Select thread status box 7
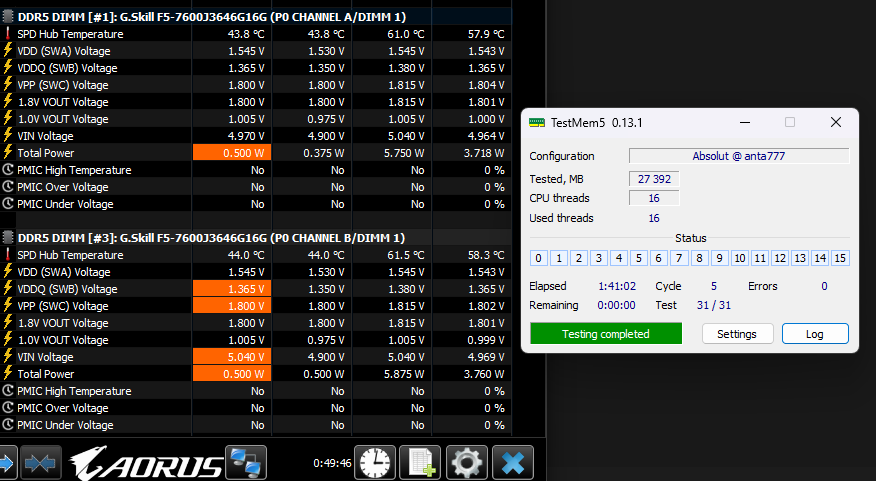The height and width of the screenshot is (481, 876). 679,258
